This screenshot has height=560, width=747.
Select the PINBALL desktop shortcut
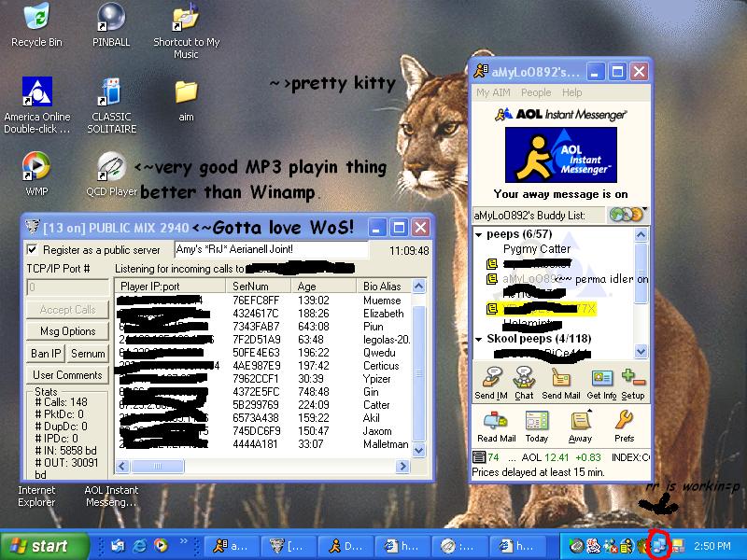click(111, 16)
